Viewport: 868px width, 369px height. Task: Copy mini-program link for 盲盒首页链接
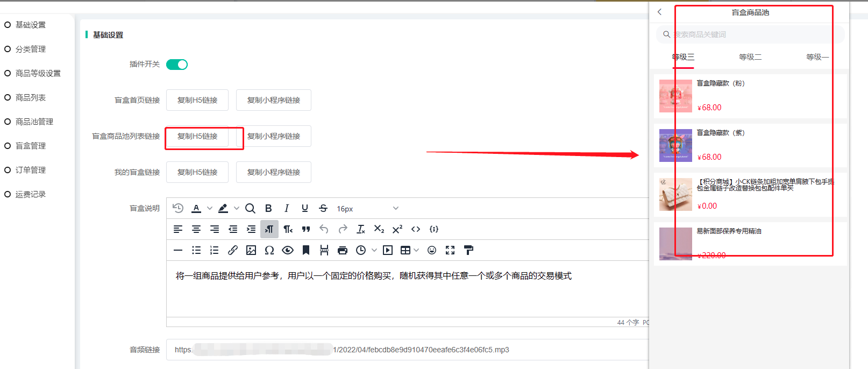[274, 100]
